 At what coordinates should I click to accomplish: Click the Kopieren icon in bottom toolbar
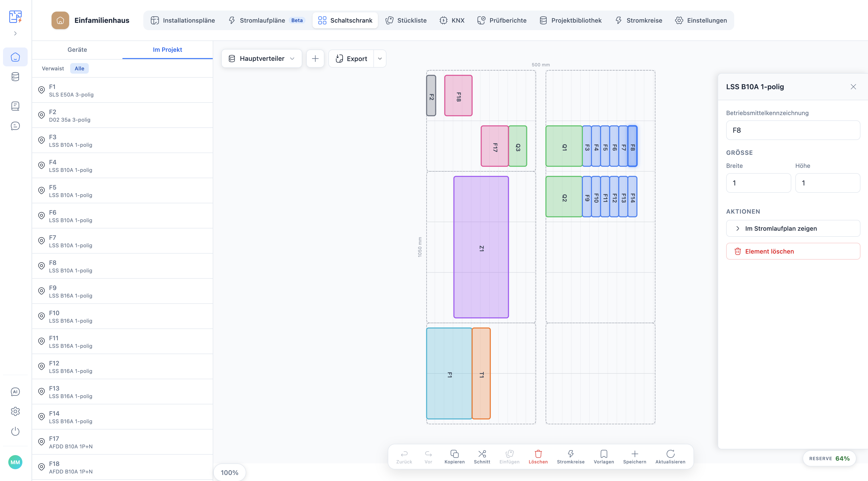coord(454,453)
